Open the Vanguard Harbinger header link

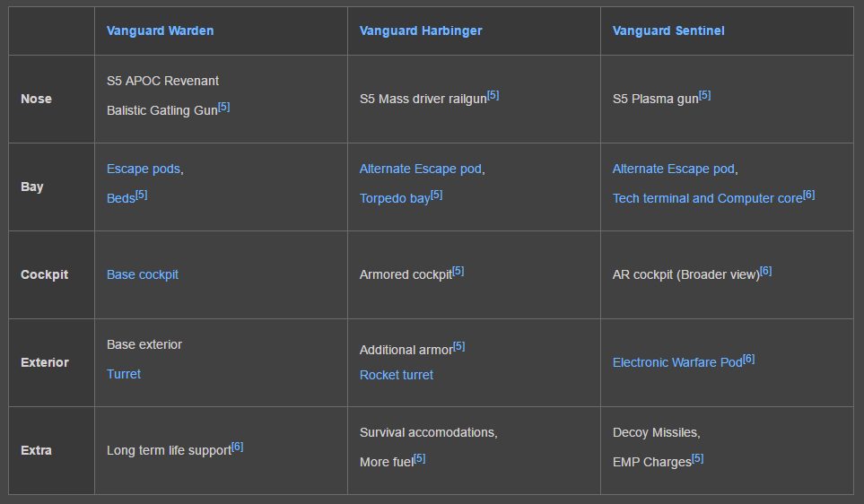(421, 30)
